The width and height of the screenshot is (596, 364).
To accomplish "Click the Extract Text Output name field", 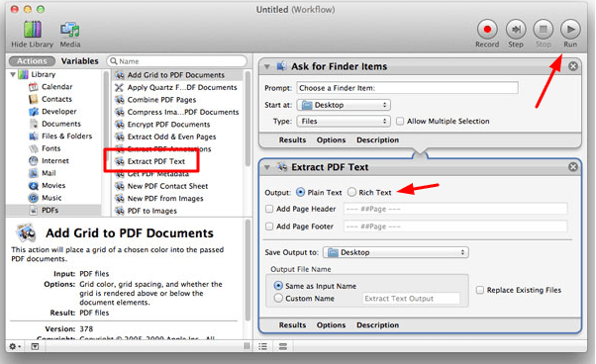I will click(411, 299).
